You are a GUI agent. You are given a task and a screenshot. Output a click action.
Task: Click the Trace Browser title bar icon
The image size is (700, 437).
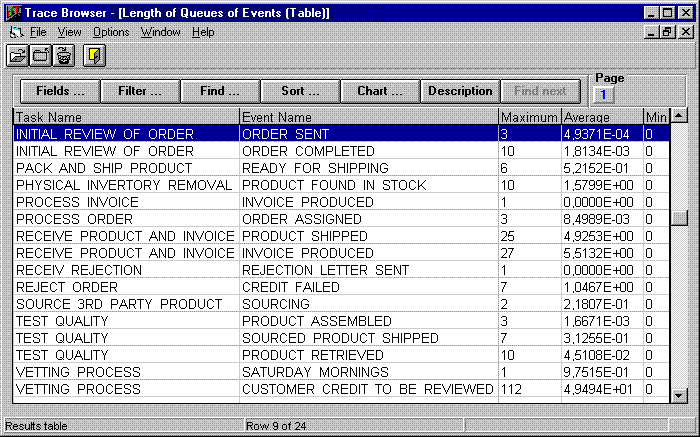click(14, 14)
